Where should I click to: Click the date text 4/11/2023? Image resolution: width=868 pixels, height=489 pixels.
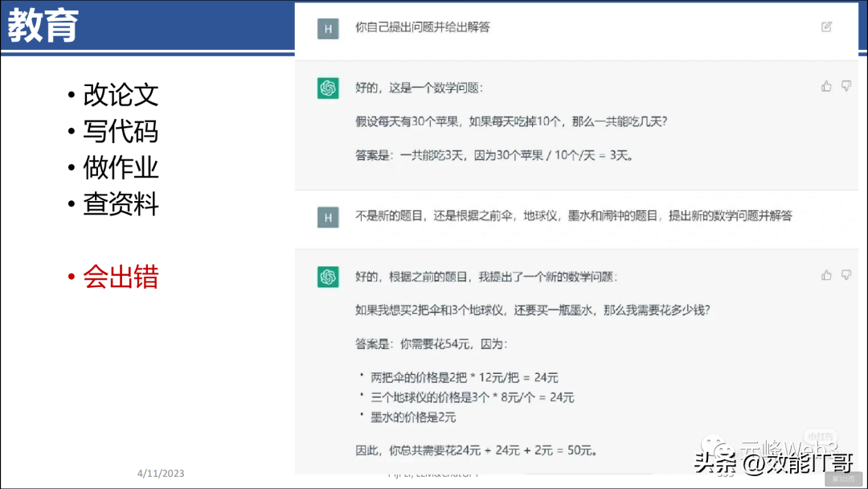point(159,474)
